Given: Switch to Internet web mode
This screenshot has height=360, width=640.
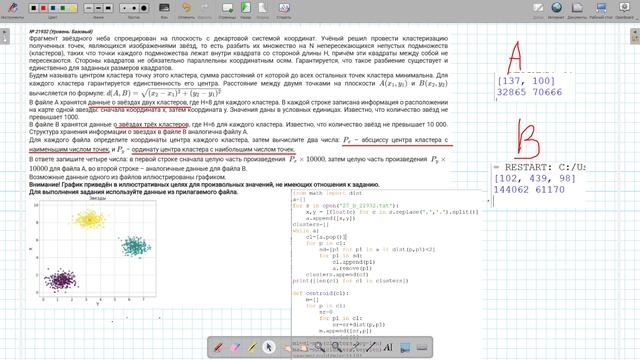Looking at the screenshot, I should click(556, 10).
